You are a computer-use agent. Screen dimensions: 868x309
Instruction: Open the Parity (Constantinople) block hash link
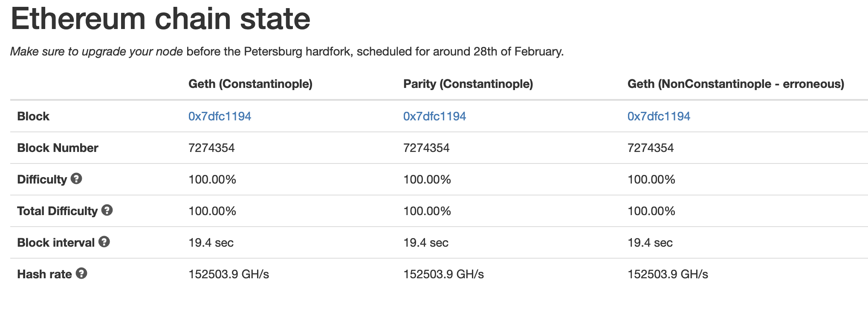pyautogui.click(x=434, y=116)
